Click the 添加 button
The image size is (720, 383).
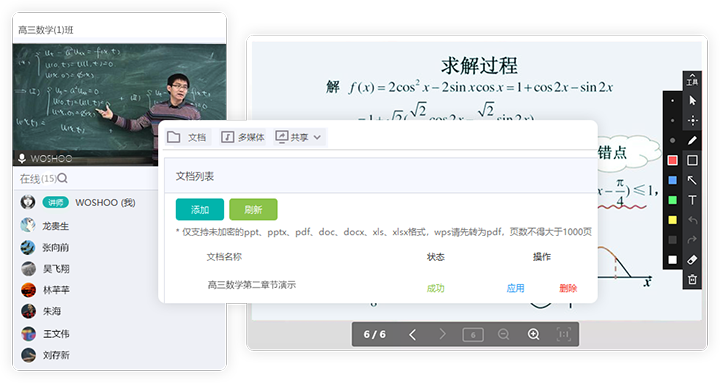[x=200, y=209]
